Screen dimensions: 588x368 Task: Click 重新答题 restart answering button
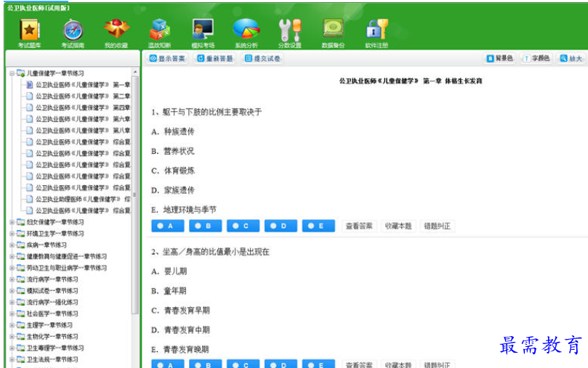click(215, 58)
